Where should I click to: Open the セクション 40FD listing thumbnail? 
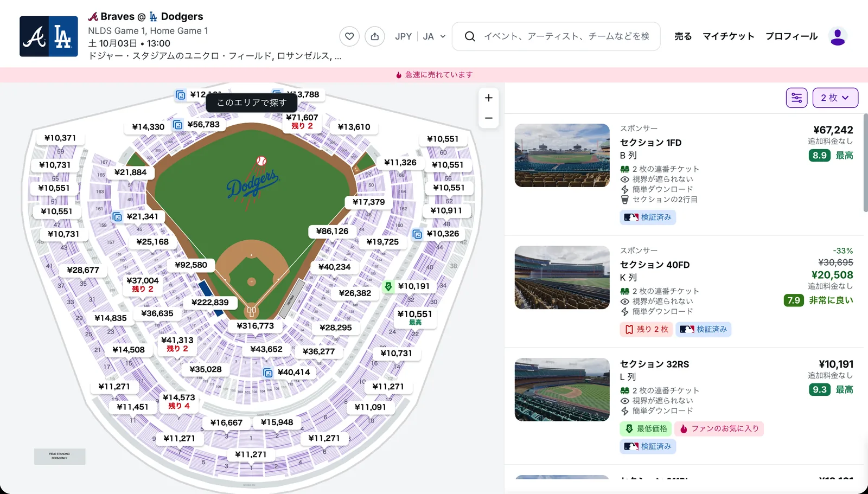pyautogui.click(x=562, y=278)
